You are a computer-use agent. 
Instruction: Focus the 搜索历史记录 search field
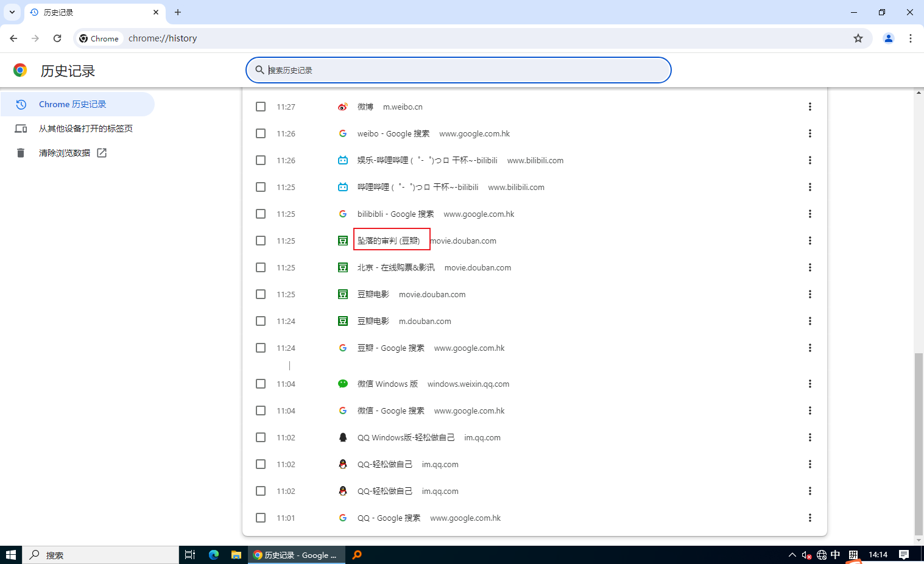click(x=463, y=70)
